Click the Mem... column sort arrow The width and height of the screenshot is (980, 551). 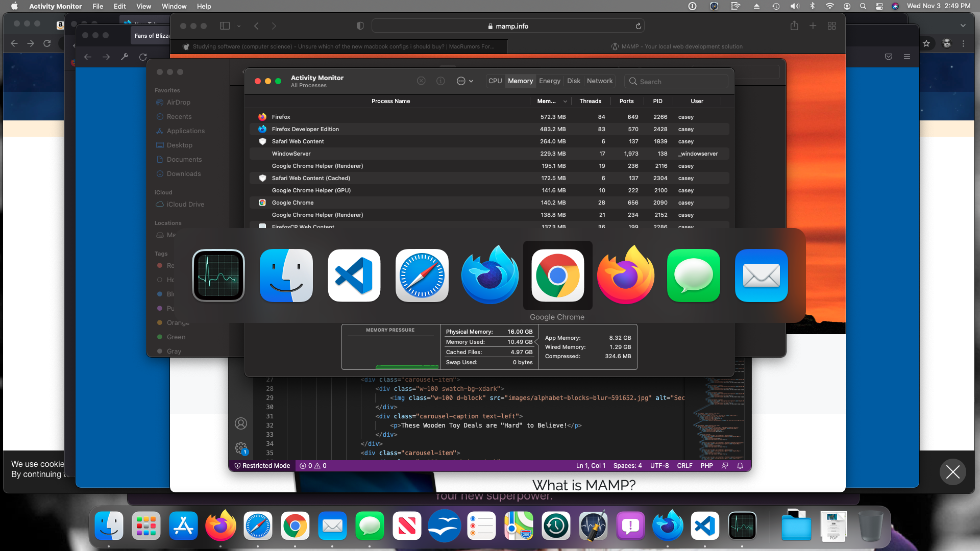point(565,102)
